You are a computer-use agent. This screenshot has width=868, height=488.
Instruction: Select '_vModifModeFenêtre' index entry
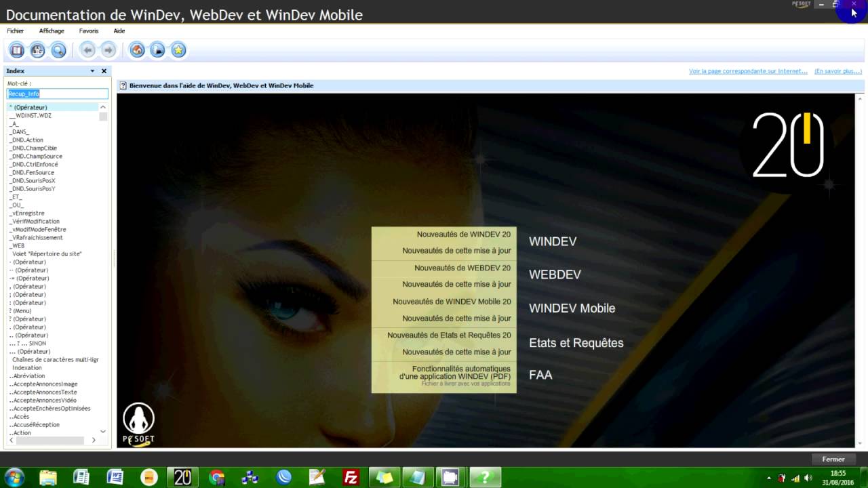(x=37, y=229)
